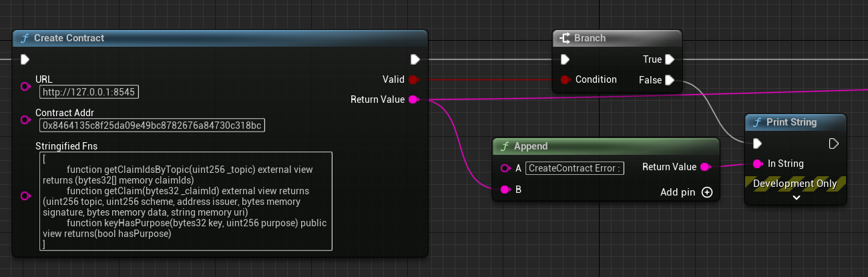
Task: Edit the URL field http://127.0.0.1:8545
Action: 89,92
